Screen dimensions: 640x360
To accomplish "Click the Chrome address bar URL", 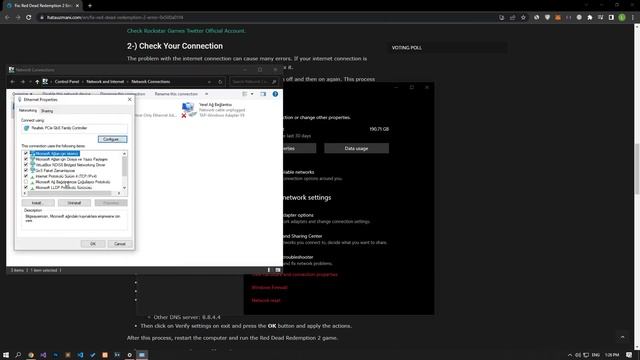I will [115, 18].
